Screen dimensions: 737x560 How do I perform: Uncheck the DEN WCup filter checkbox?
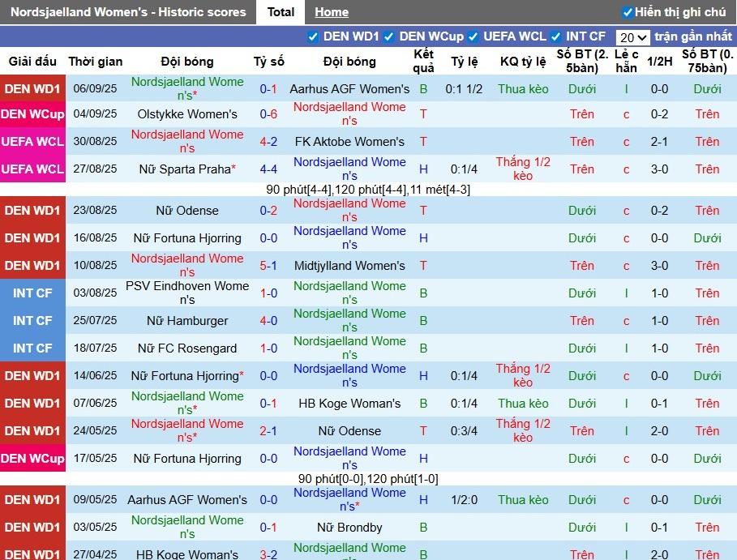click(x=389, y=36)
